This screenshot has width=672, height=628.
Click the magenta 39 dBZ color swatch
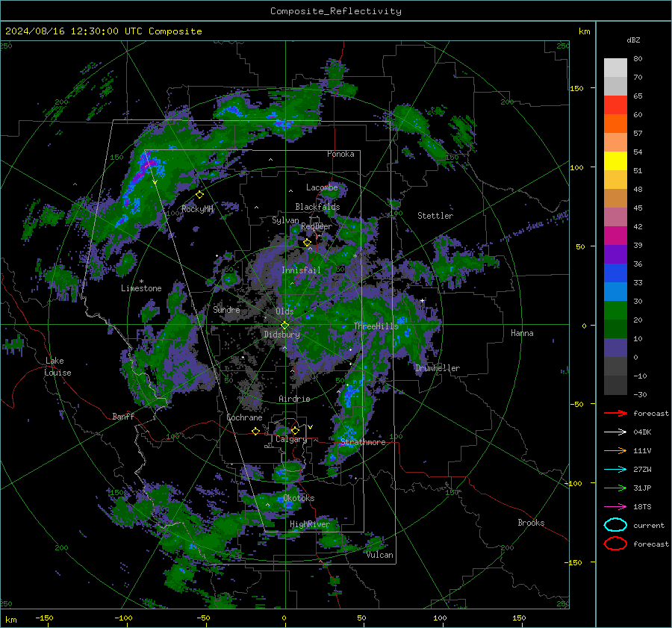(615, 235)
